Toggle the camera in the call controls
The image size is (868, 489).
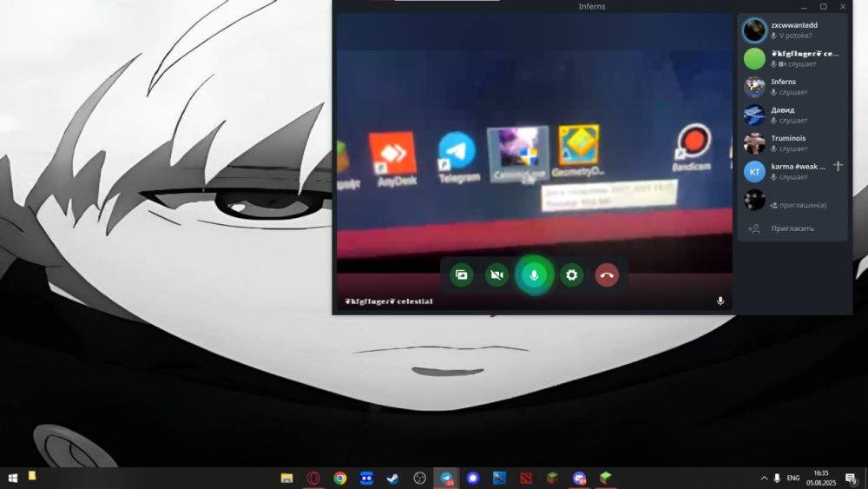click(496, 275)
